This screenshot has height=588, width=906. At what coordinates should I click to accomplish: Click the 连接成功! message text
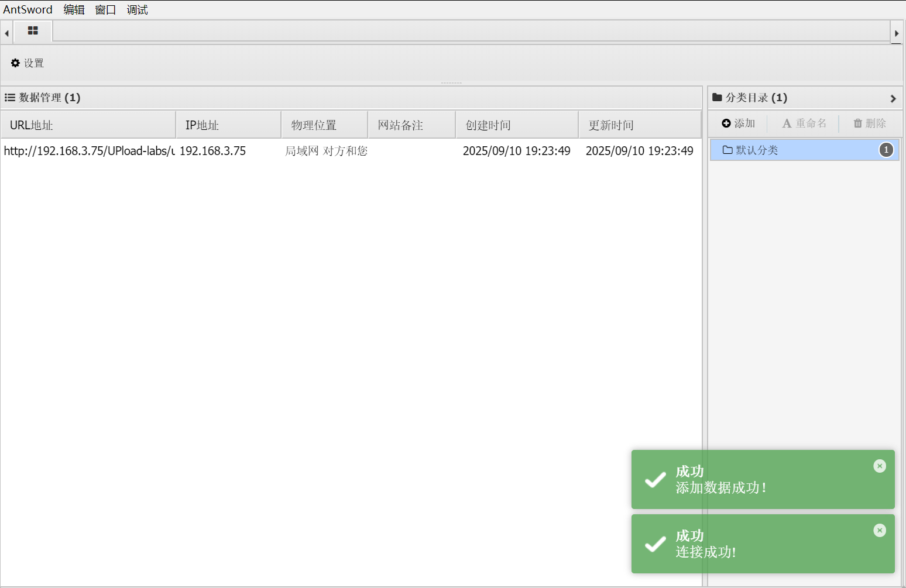[x=706, y=552]
